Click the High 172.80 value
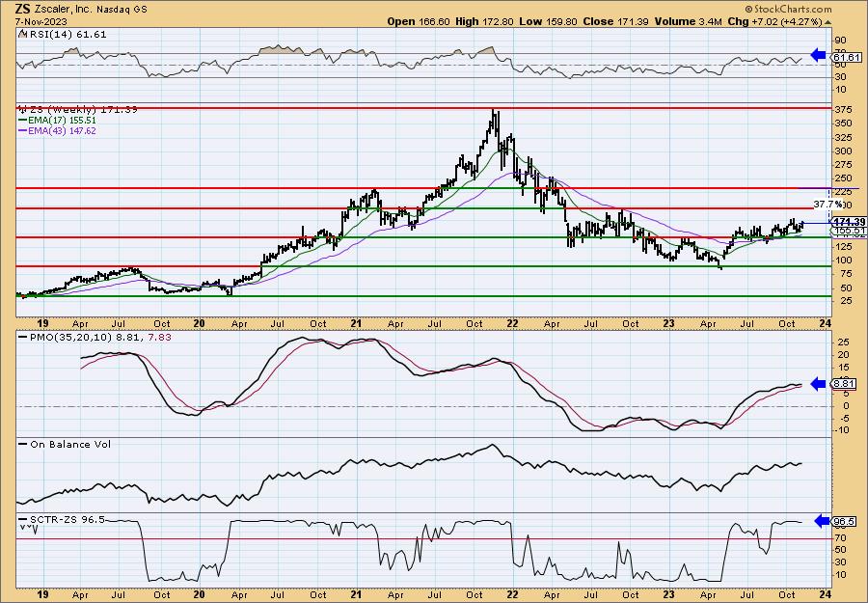 pyautogui.click(x=484, y=21)
